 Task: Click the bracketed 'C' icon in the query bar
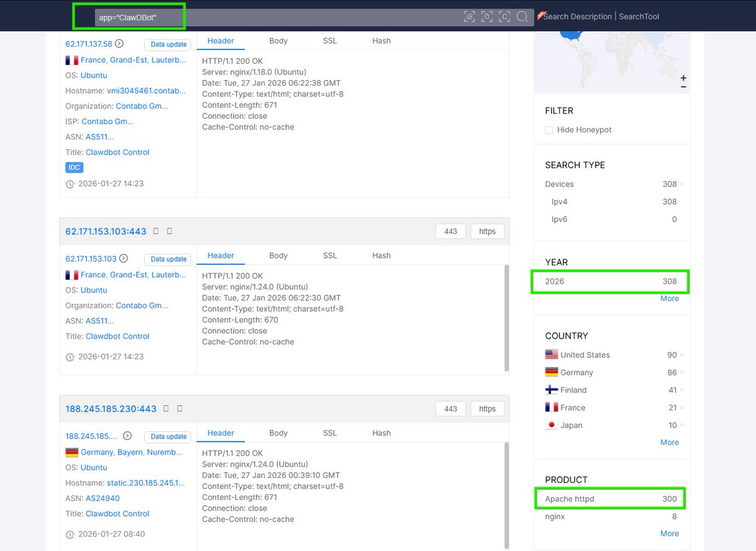click(505, 17)
